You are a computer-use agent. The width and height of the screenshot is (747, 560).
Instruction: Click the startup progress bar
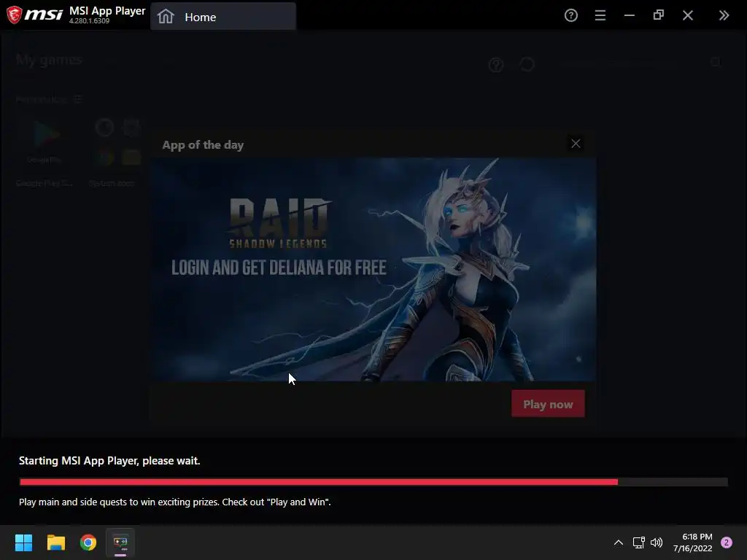pyautogui.click(x=373, y=482)
